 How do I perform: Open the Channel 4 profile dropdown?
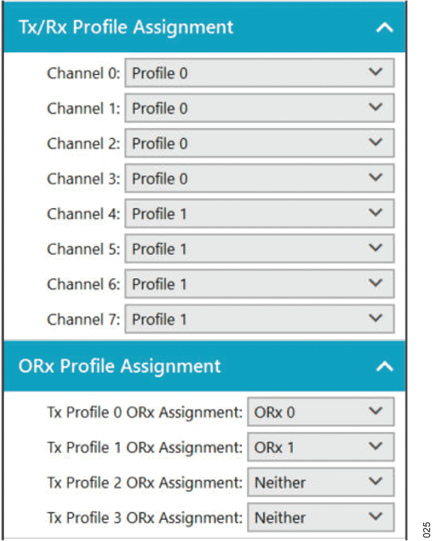[x=259, y=214]
